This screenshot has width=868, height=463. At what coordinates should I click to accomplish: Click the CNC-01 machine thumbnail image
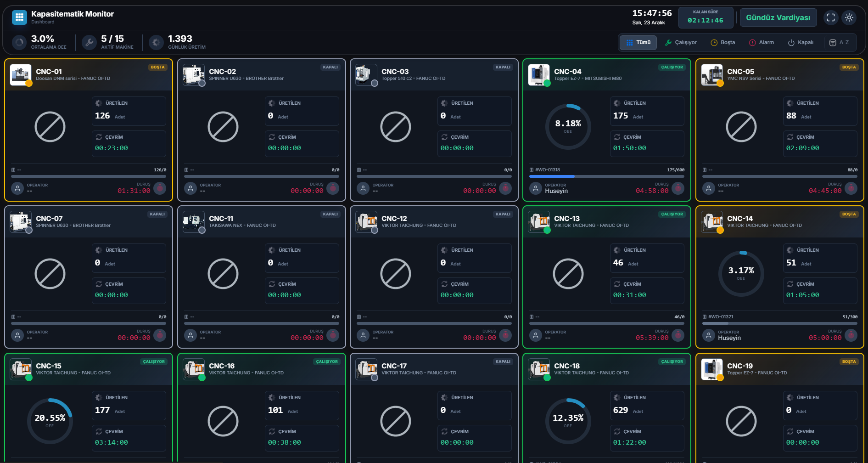point(20,74)
